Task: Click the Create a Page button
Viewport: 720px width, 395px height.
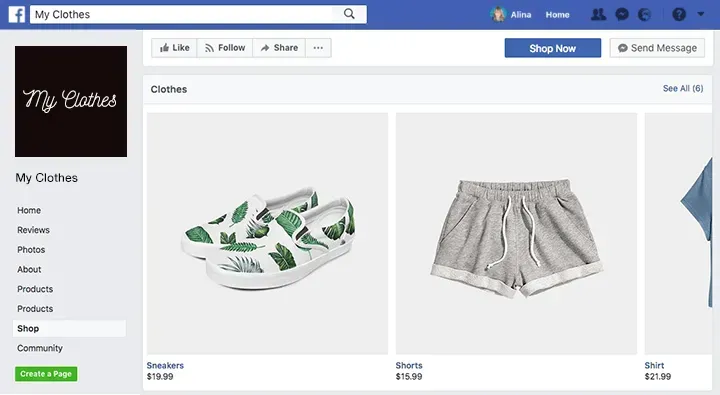Action: coord(46,374)
